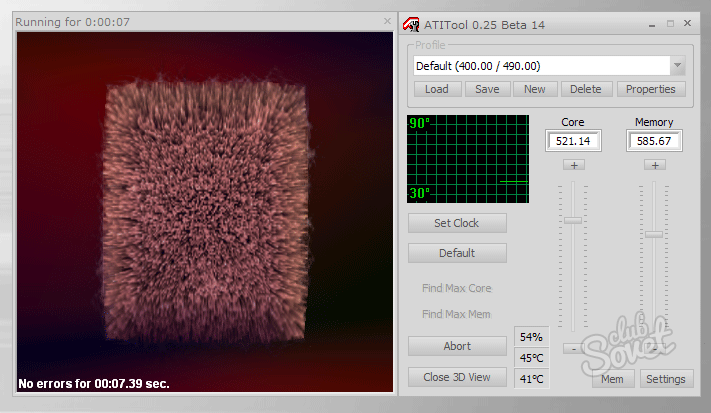Abort the running artifact scan
Screen dimensions: 711x413
point(457,346)
